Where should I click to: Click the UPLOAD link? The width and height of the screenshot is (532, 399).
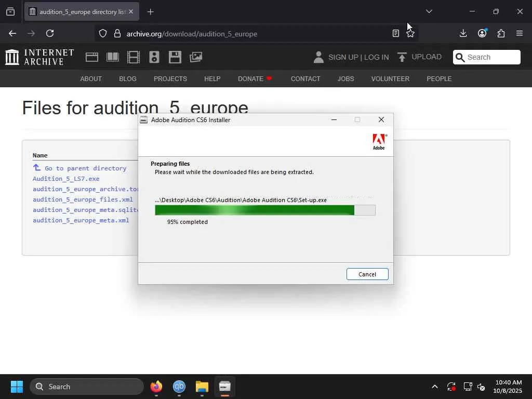(x=427, y=57)
